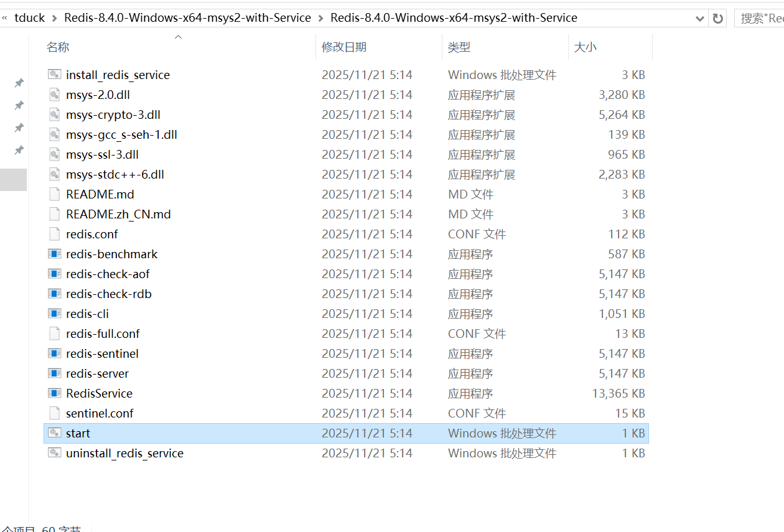
Task: Select the README.zh_CN.md file icon
Action: pos(55,214)
